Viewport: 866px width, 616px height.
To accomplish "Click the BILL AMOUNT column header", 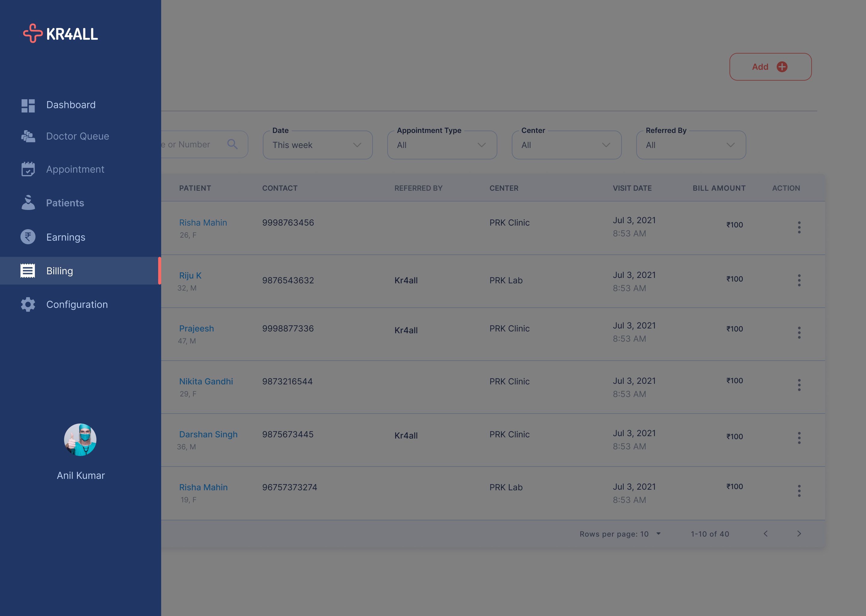I will pyautogui.click(x=719, y=188).
